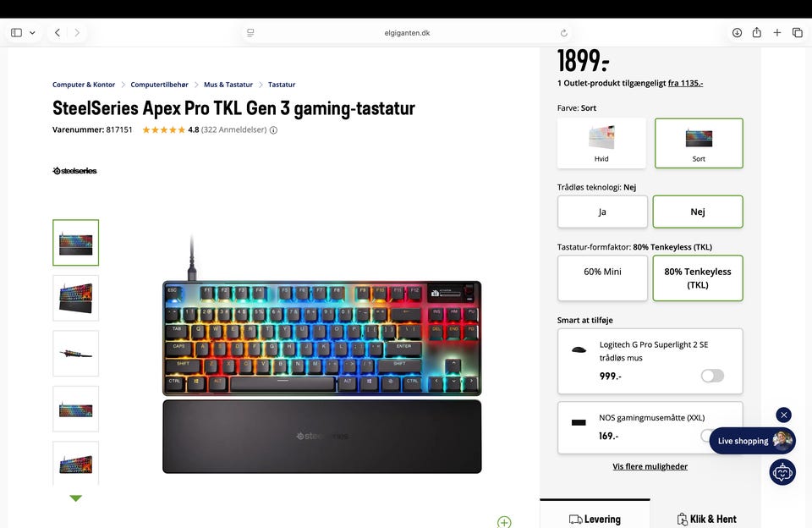Screen dimensions: 812x528
Task: Switch to the Klik & Hent tab
Action: coord(706,519)
